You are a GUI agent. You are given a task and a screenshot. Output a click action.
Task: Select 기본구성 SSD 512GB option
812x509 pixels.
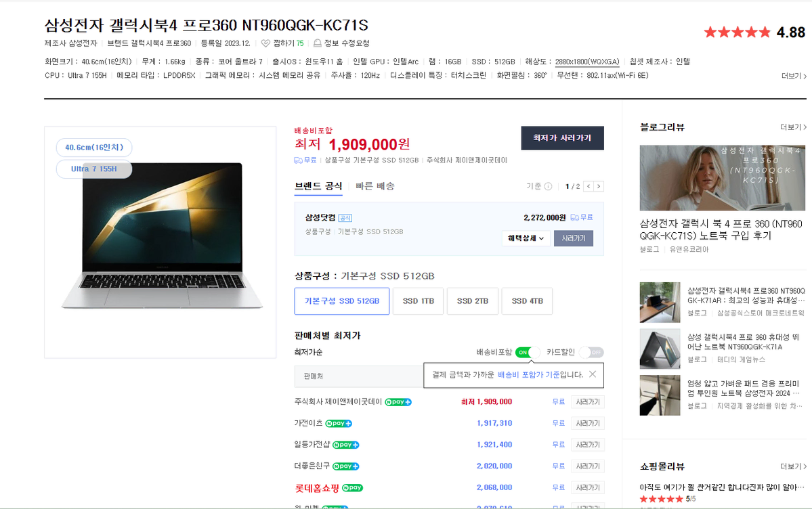342,301
